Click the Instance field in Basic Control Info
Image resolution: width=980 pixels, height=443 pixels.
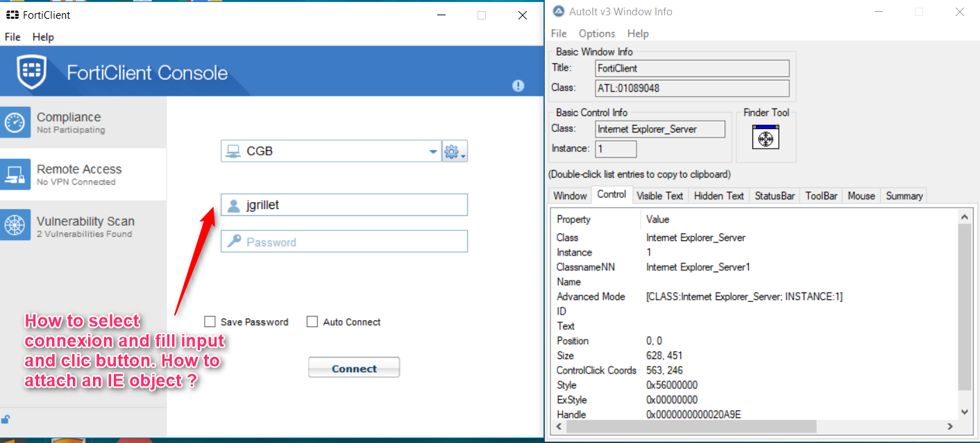pos(616,149)
